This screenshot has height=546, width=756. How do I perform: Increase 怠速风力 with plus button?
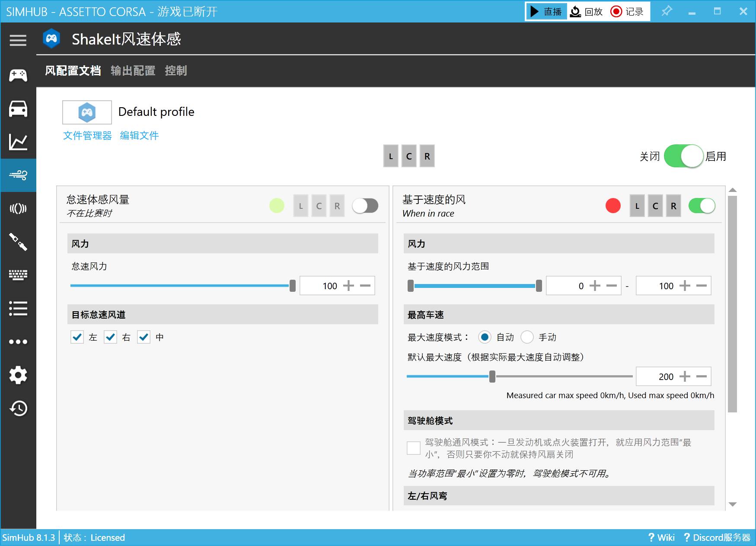348,286
